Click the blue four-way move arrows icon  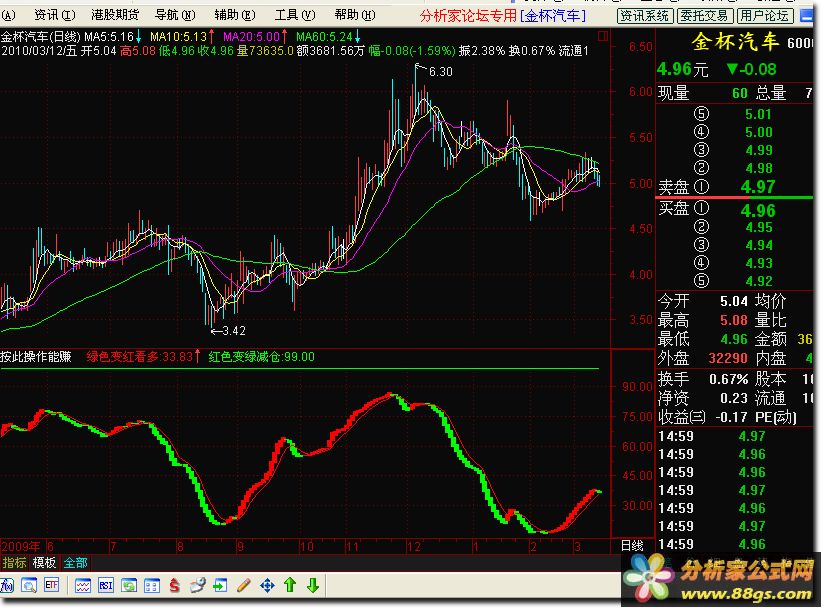click(267, 586)
